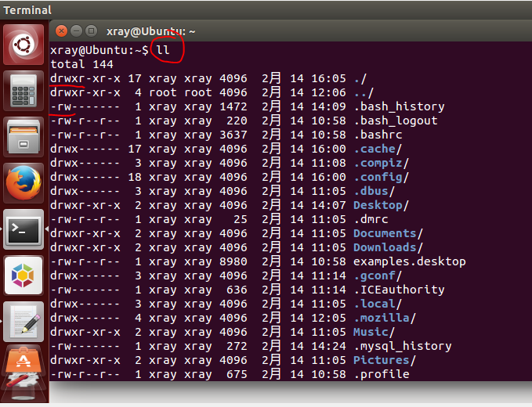The image size is (532, 407).
Task: Click the file size 3637 value
Action: point(233,135)
